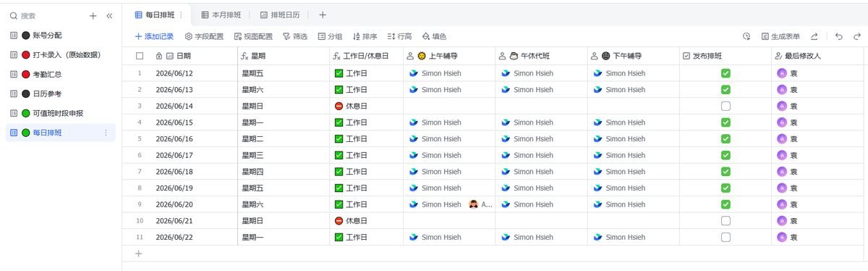Click the 生成表单 generate form button
The width and height of the screenshot is (868, 271).
pos(780,36)
